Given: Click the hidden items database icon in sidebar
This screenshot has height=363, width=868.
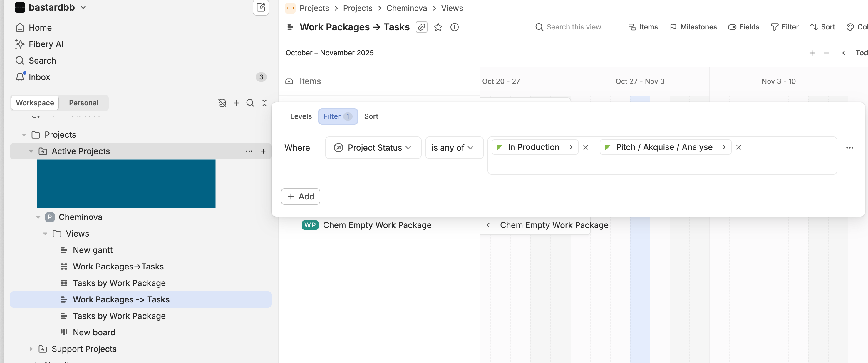Looking at the screenshot, I should 222,103.
